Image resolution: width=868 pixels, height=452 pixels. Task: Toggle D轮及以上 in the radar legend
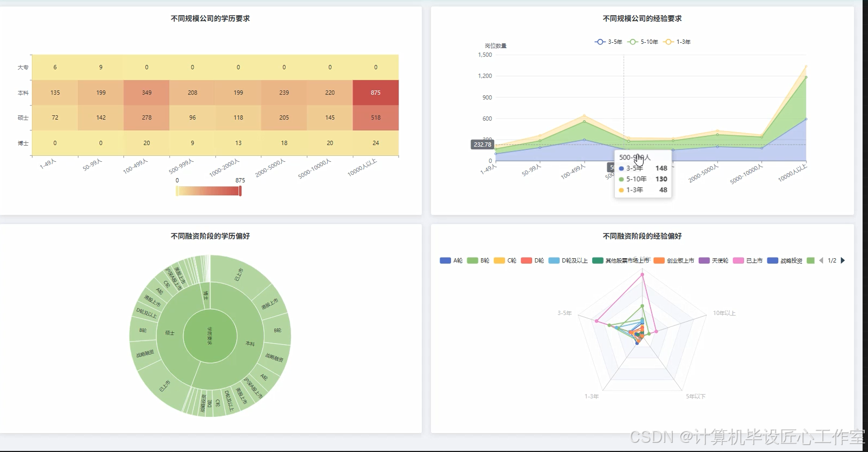(568, 260)
